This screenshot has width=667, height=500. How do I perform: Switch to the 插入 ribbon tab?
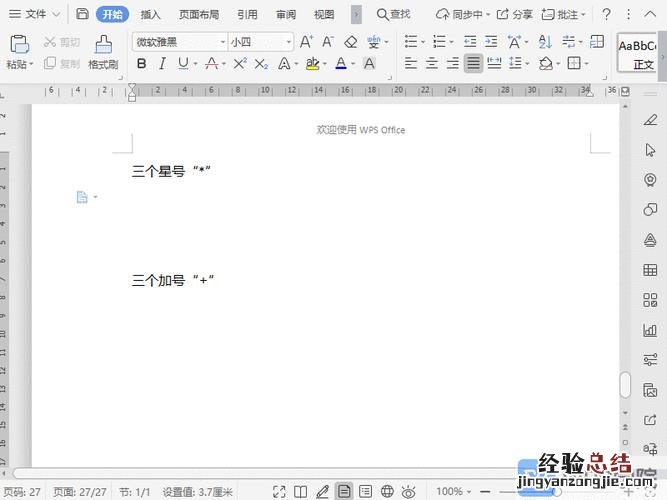(x=150, y=15)
